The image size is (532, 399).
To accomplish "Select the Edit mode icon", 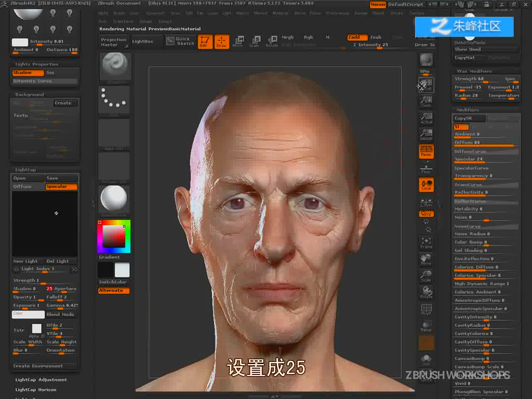I will point(204,42).
